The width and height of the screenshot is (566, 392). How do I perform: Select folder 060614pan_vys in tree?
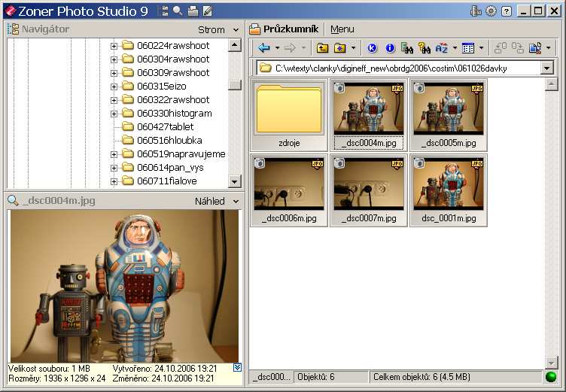pos(170,168)
